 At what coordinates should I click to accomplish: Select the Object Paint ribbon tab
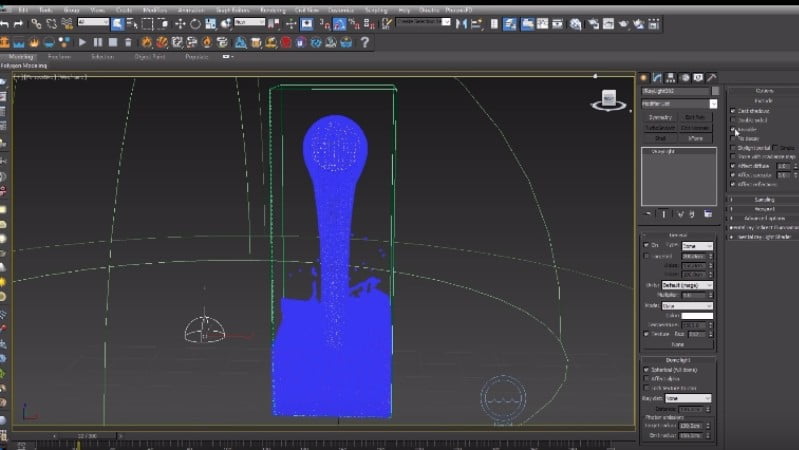click(150, 57)
